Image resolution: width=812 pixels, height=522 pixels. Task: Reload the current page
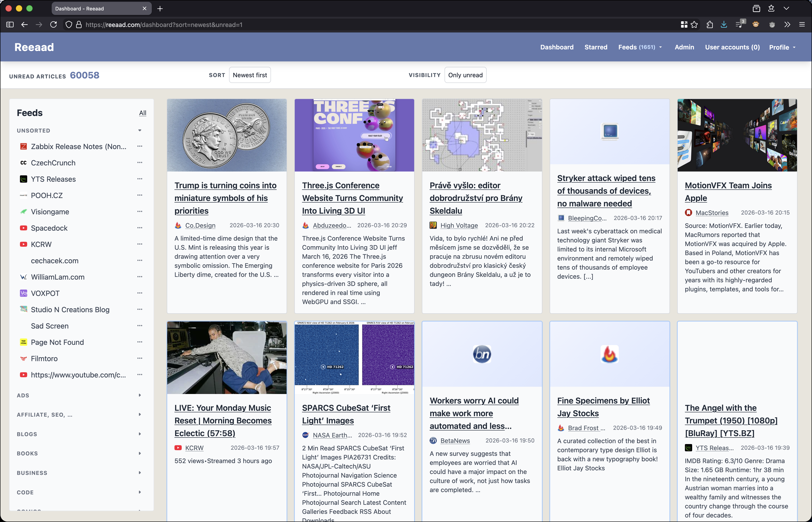53,25
